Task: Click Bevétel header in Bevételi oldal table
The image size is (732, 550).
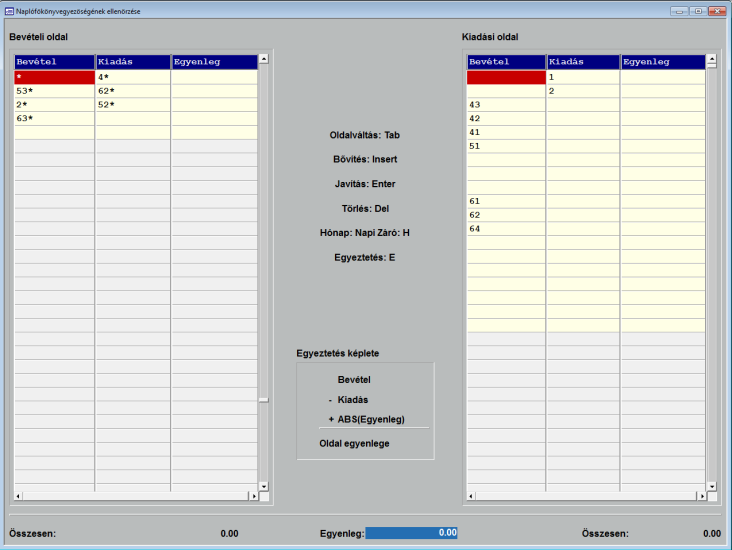Action: coord(55,62)
